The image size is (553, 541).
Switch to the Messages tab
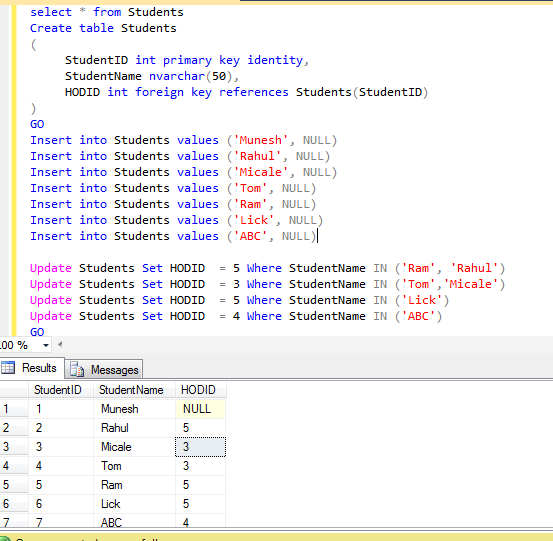coord(104,369)
